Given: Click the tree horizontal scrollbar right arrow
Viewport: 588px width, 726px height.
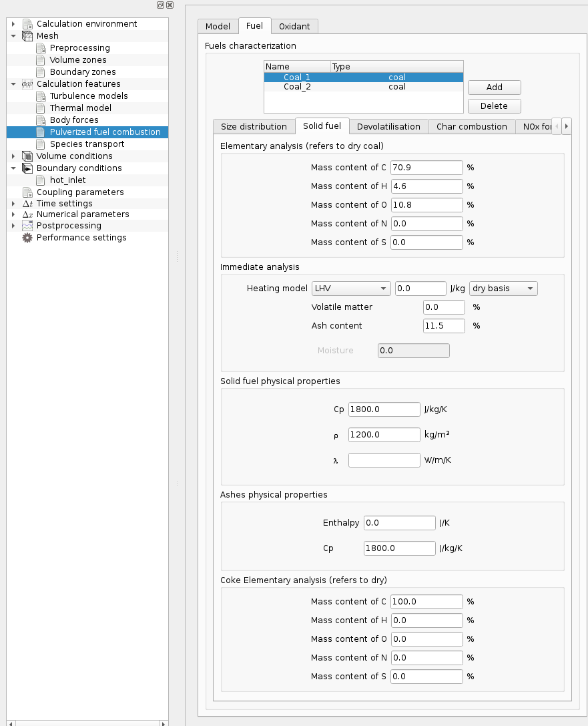Looking at the screenshot, I should click(x=163, y=723).
